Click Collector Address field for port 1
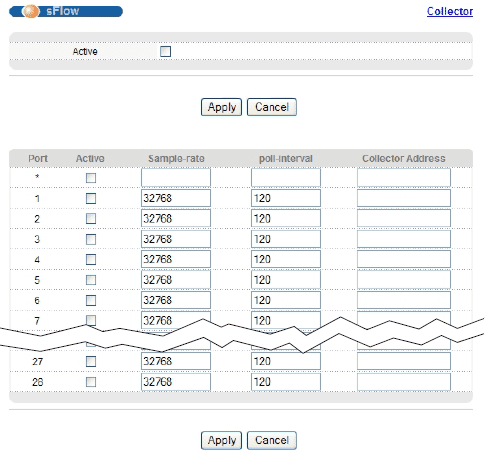 (x=404, y=198)
